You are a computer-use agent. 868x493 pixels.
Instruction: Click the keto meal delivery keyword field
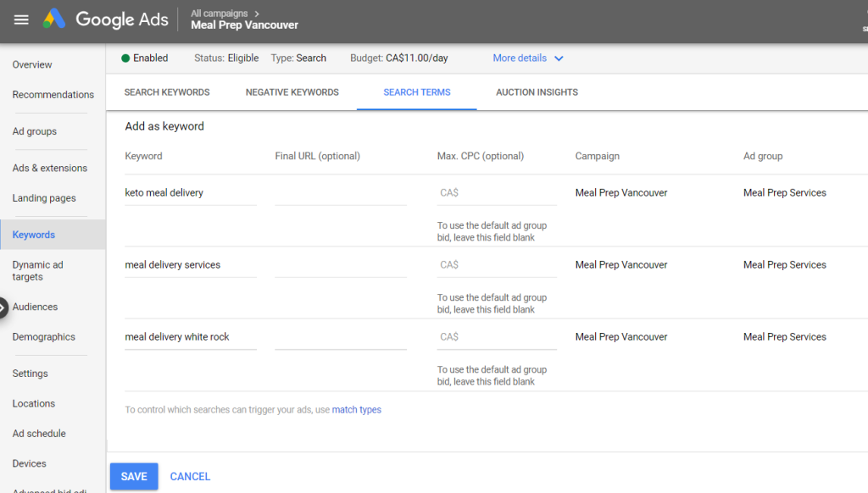(190, 193)
